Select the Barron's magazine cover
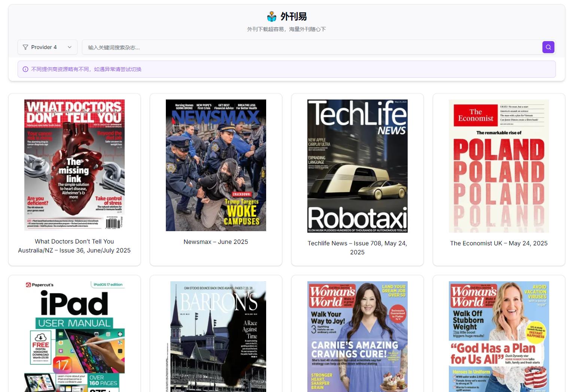The image size is (581, 392). click(218, 337)
